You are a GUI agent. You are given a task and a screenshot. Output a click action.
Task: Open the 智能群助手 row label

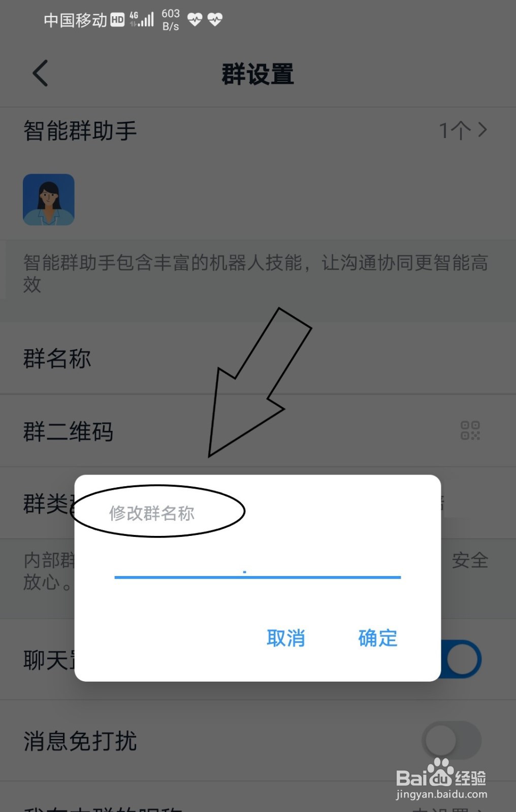[80, 131]
